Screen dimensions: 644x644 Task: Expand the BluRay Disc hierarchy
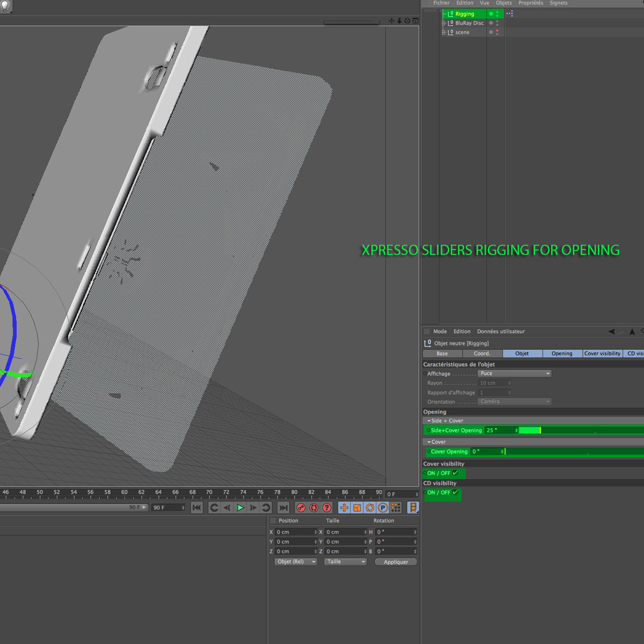point(444,23)
